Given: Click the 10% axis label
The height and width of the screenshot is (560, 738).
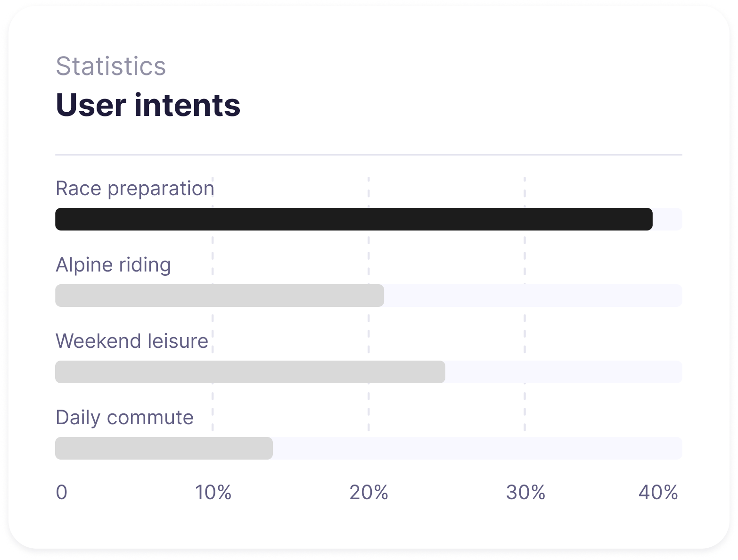Looking at the screenshot, I should coord(213,493).
